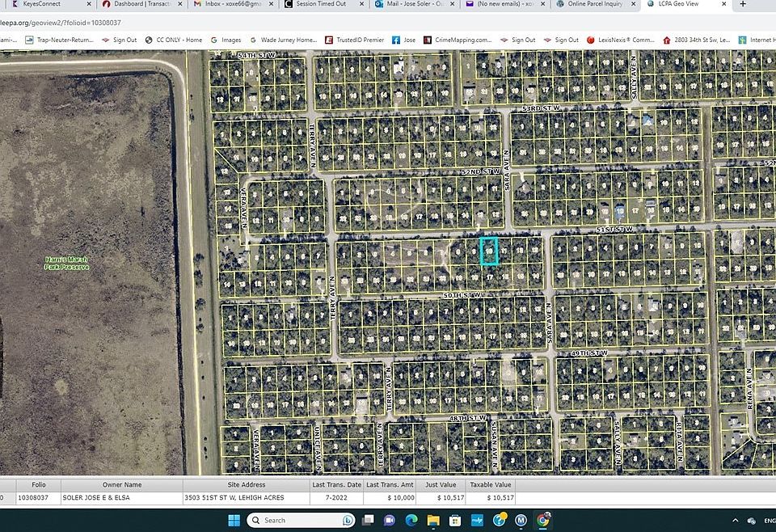This screenshot has height=532, width=776.
Task: Open the Google Images bookmark
Action: (x=226, y=40)
